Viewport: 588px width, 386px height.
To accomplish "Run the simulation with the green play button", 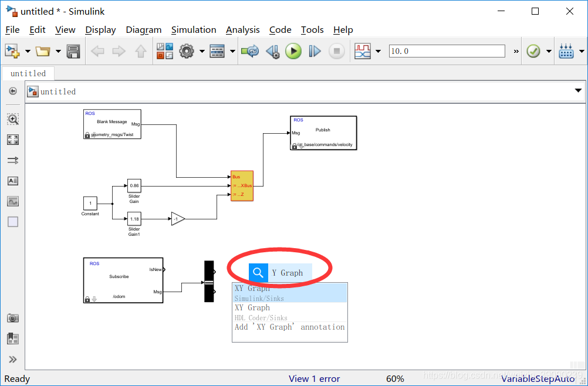I will click(293, 51).
